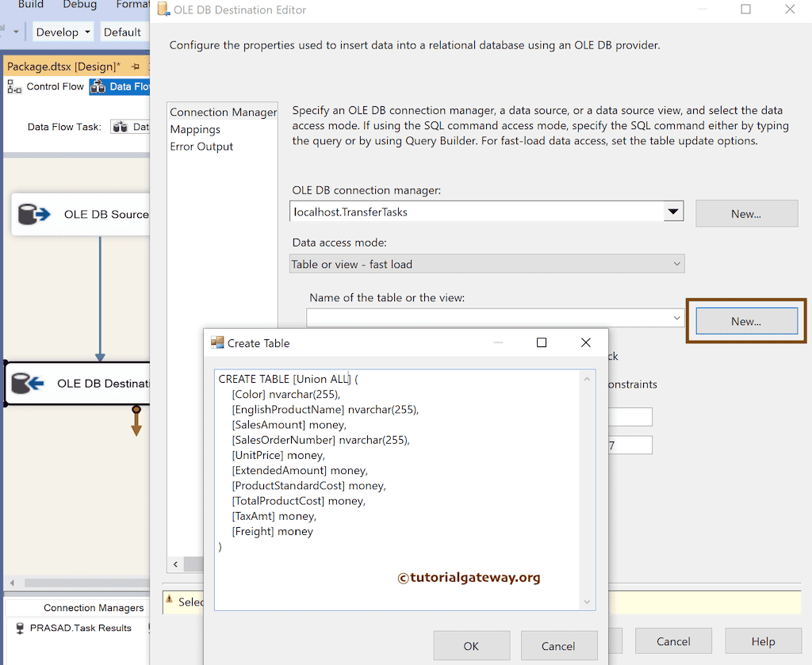Screen dimensions: 812x665
Task: Click Help in OLE DB Destination Editor
Action: point(764,641)
